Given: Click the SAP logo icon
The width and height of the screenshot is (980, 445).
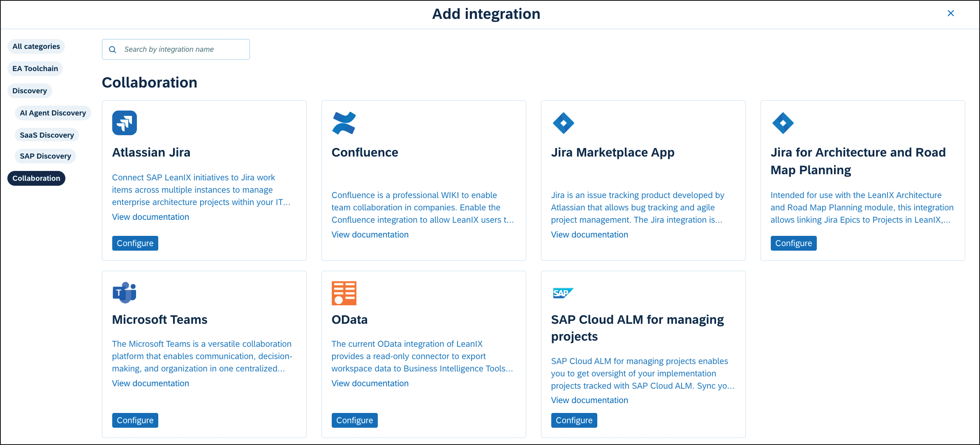Looking at the screenshot, I should [563, 293].
